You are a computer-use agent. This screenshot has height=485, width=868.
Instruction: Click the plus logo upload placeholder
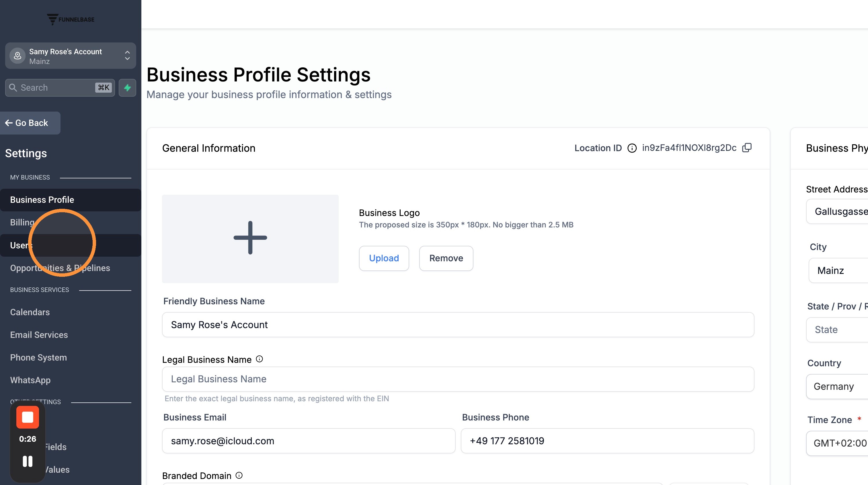(250, 239)
